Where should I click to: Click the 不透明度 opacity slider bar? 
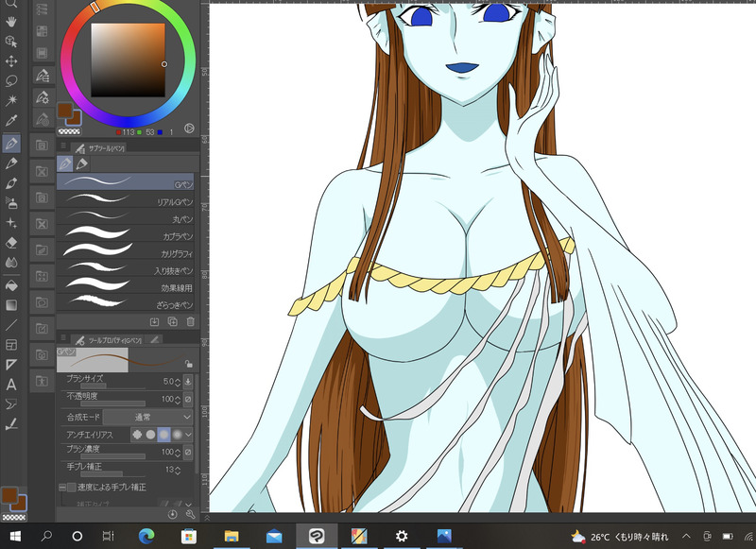coord(112,403)
